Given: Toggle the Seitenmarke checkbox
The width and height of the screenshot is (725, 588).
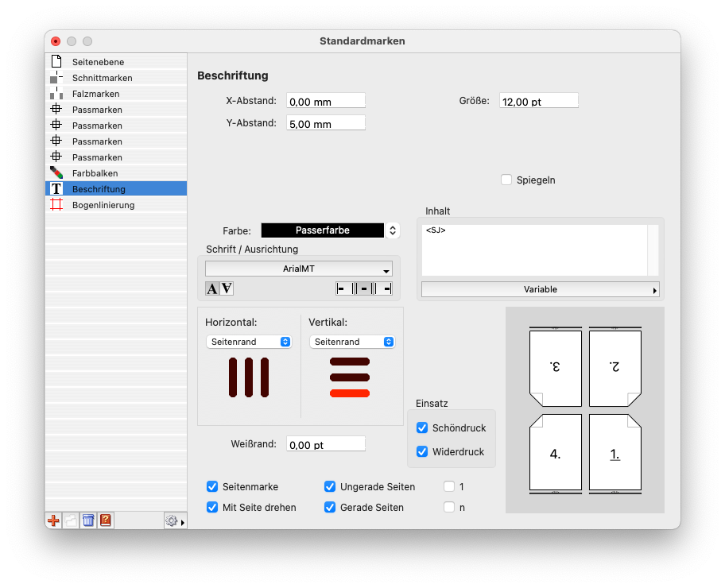Looking at the screenshot, I should [212, 486].
